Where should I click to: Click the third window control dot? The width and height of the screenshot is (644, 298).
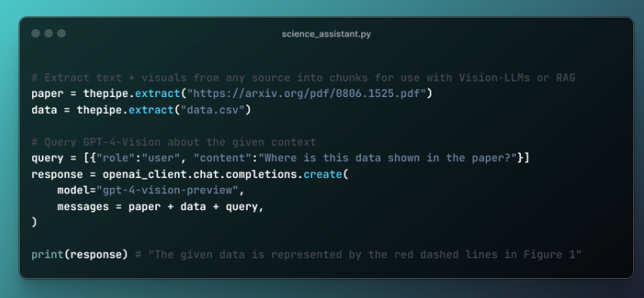click(62, 34)
